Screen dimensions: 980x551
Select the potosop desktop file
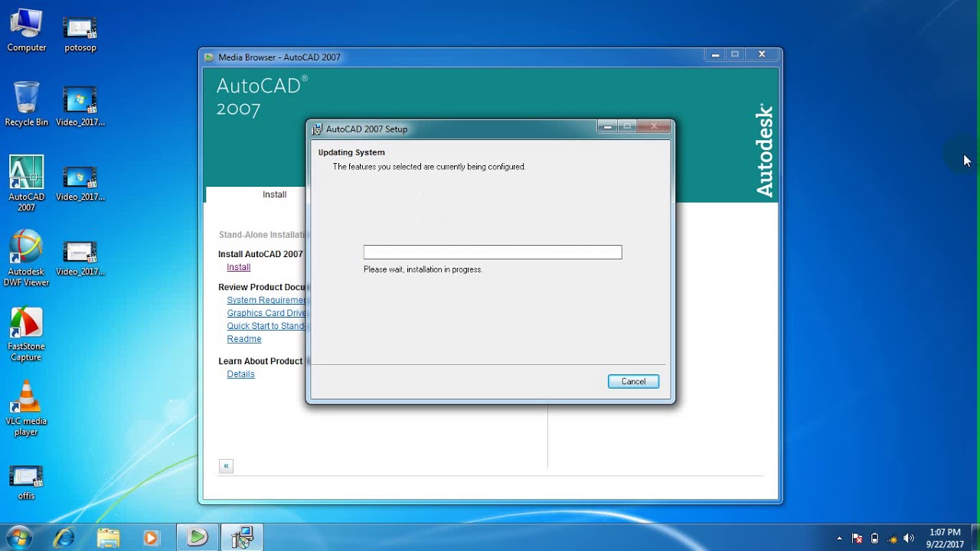(80, 34)
